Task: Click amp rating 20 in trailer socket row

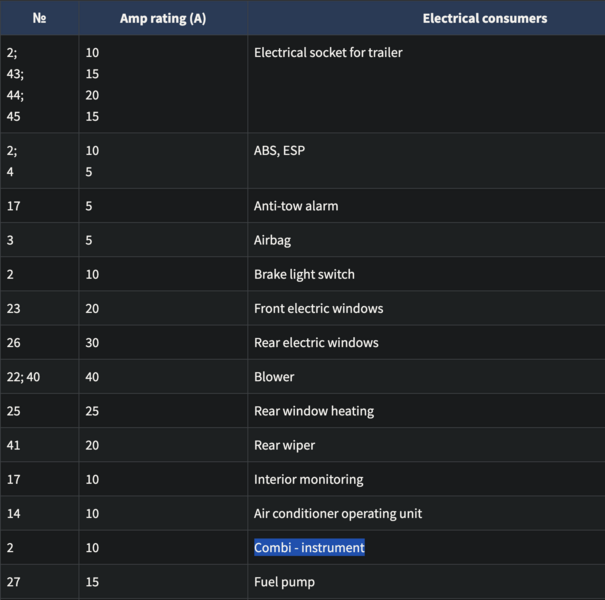Action: point(92,95)
